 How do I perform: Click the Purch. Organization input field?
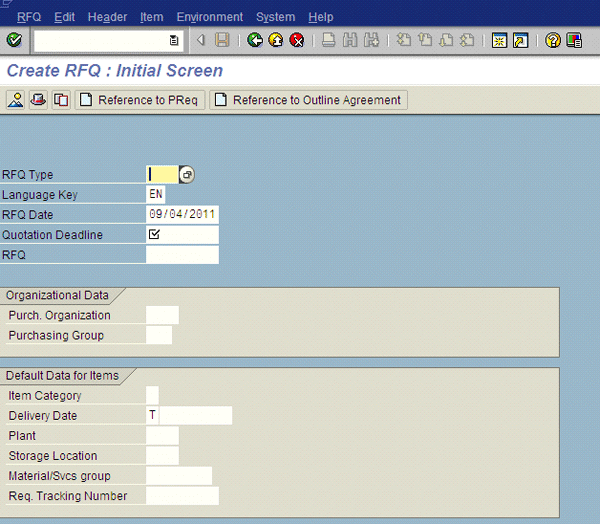tap(162, 315)
